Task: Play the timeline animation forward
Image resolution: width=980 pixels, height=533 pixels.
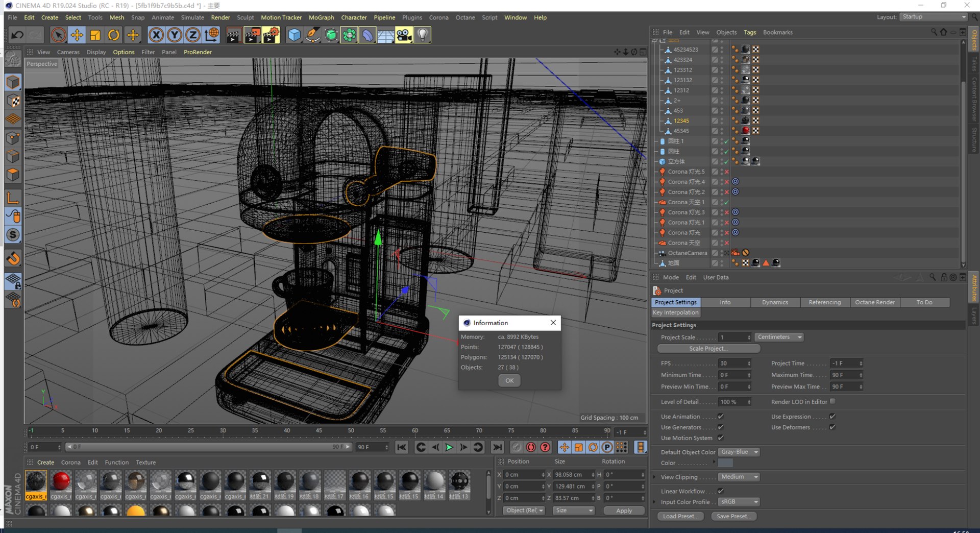Action: [449, 447]
